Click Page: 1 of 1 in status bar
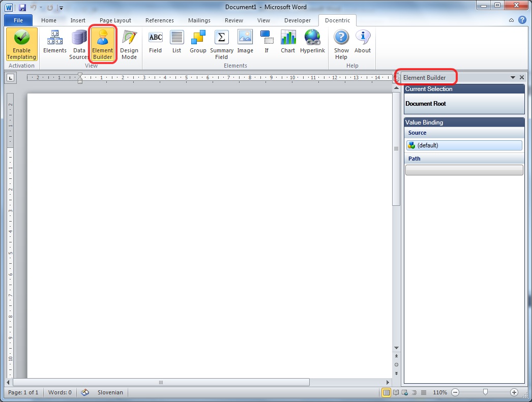 pos(23,392)
